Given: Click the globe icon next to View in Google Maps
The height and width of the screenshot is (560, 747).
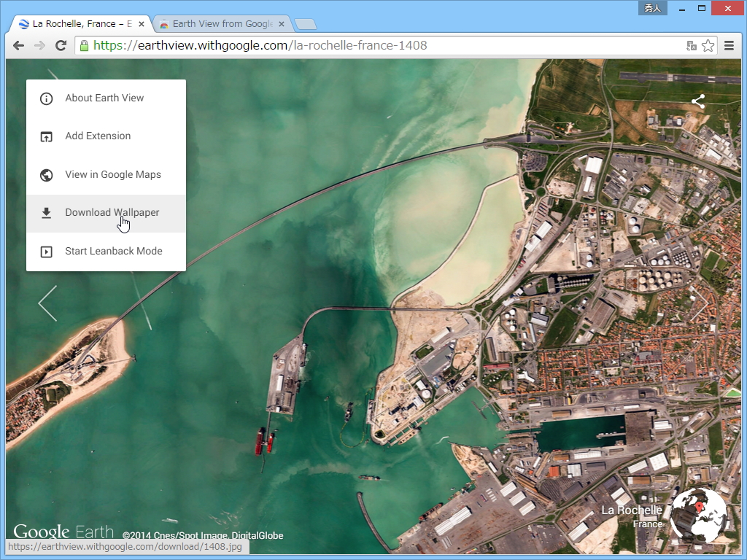Looking at the screenshot, I should coord(47,174).
